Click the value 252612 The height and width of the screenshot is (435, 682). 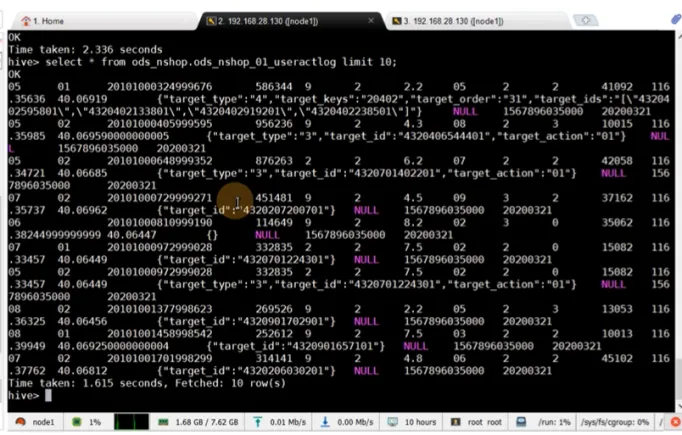pyautogui.click(x=274, y=334)
